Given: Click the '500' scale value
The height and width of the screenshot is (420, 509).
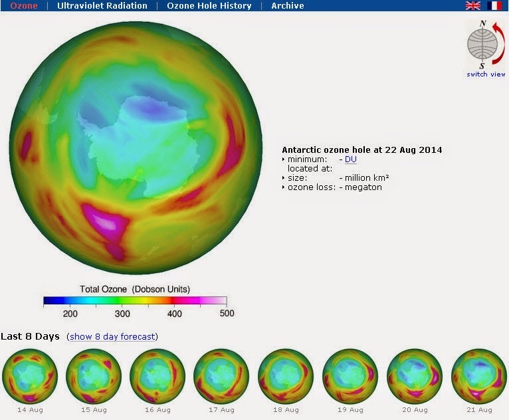Looking at the screenshot, I should (x=227, y=313).
